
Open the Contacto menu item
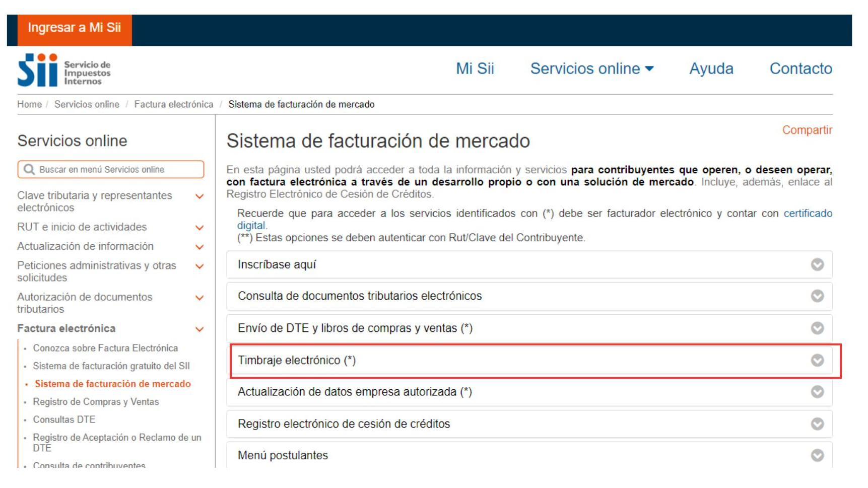pyautogui.click(x=800, y=68)
